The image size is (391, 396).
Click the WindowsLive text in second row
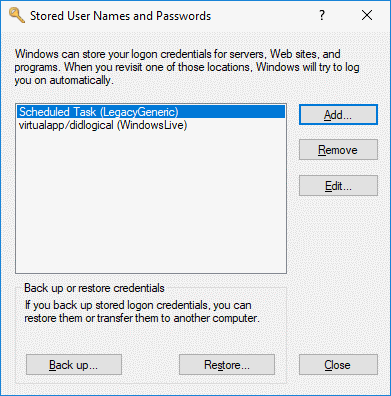[x=152, y=125]
